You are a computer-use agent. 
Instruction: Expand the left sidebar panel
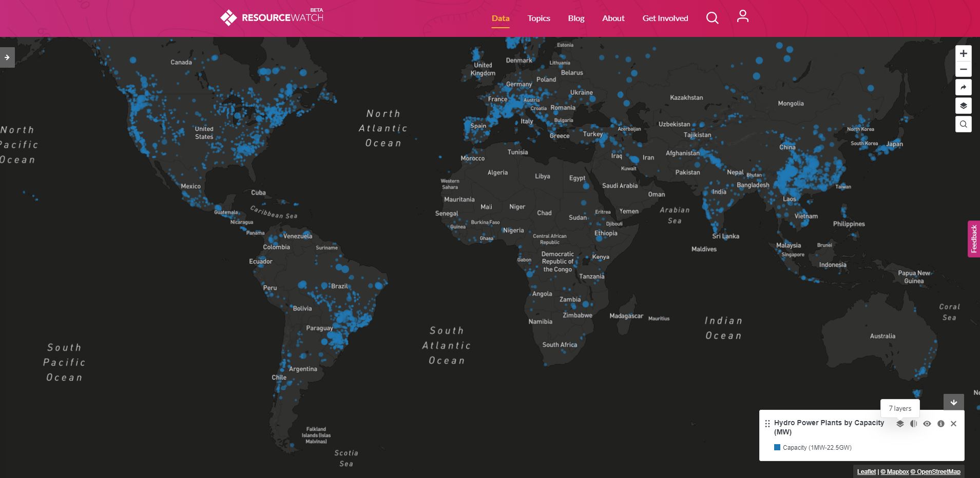[7, 57]
